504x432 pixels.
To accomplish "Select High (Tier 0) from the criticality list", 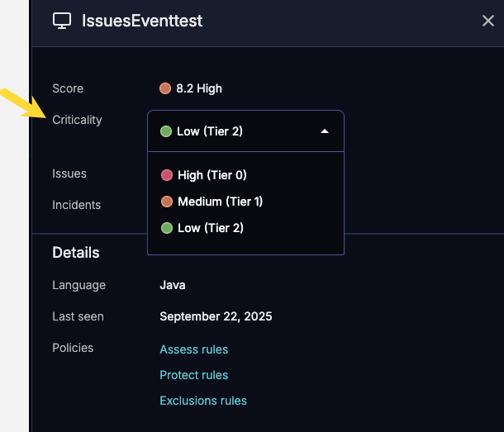I will tap(212, 175).
